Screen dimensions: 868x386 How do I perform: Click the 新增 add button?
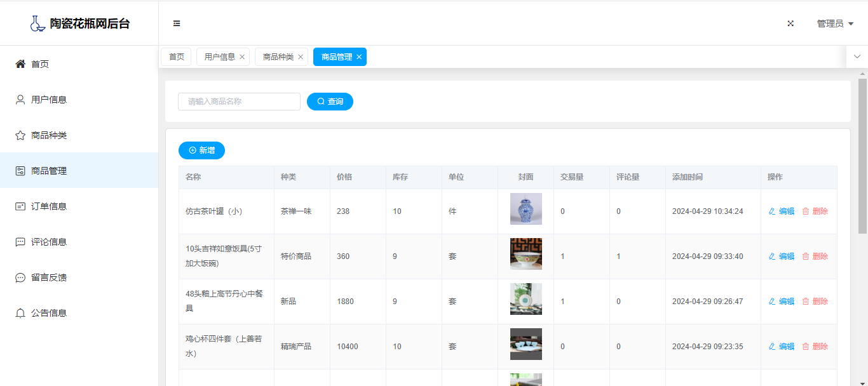pyautogui.click(x=201, y=150)
